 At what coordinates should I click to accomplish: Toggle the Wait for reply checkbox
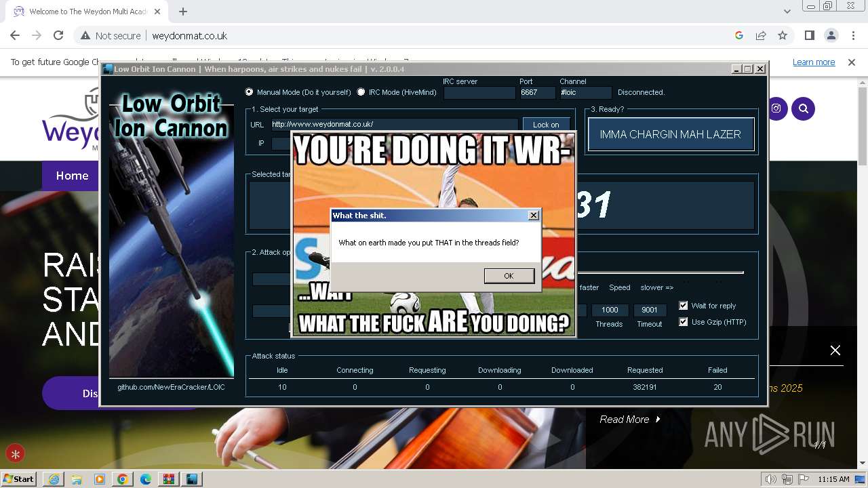(x=684, y=306)
